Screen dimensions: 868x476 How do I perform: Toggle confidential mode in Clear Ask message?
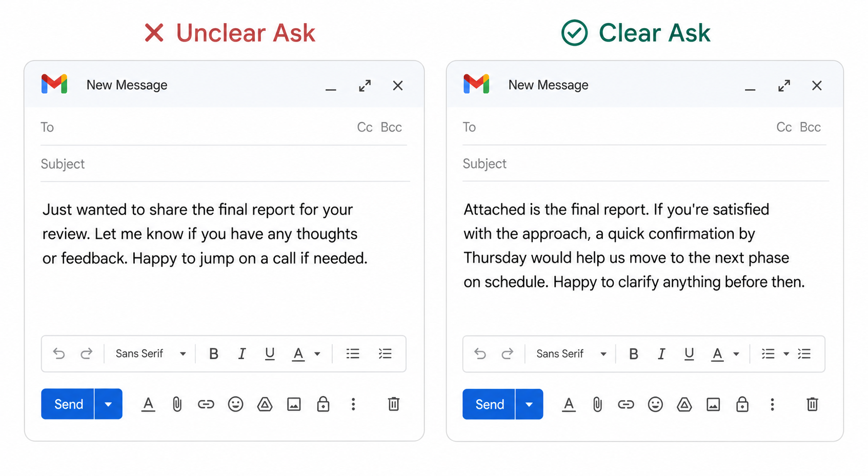[x=742, y=404]
